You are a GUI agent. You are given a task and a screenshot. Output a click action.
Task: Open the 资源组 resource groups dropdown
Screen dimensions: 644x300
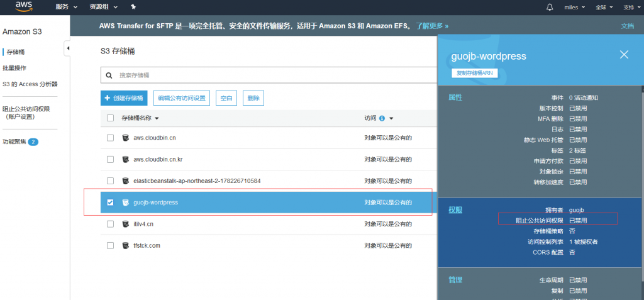pos(103,7)
